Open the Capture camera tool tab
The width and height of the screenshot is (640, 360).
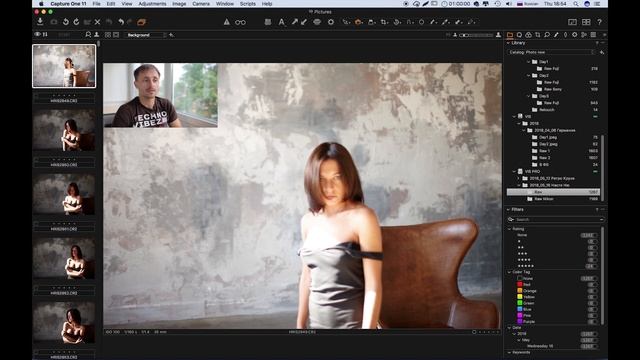519,35
